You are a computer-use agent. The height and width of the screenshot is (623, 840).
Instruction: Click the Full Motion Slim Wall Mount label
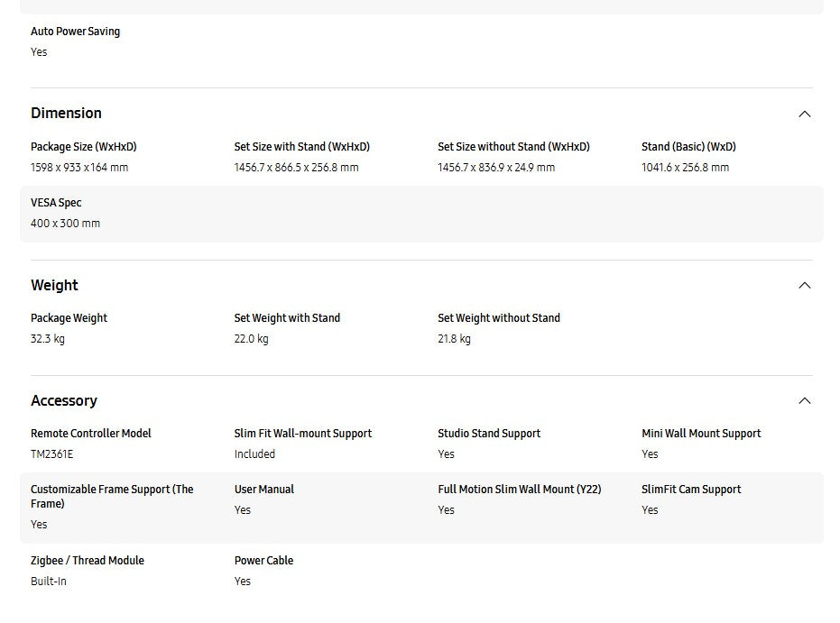pos(519,490)
